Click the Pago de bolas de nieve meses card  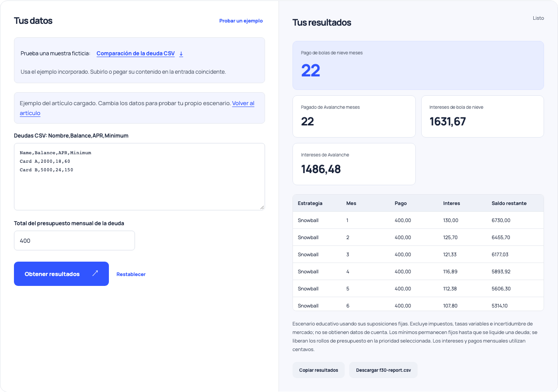pos(418,66)
